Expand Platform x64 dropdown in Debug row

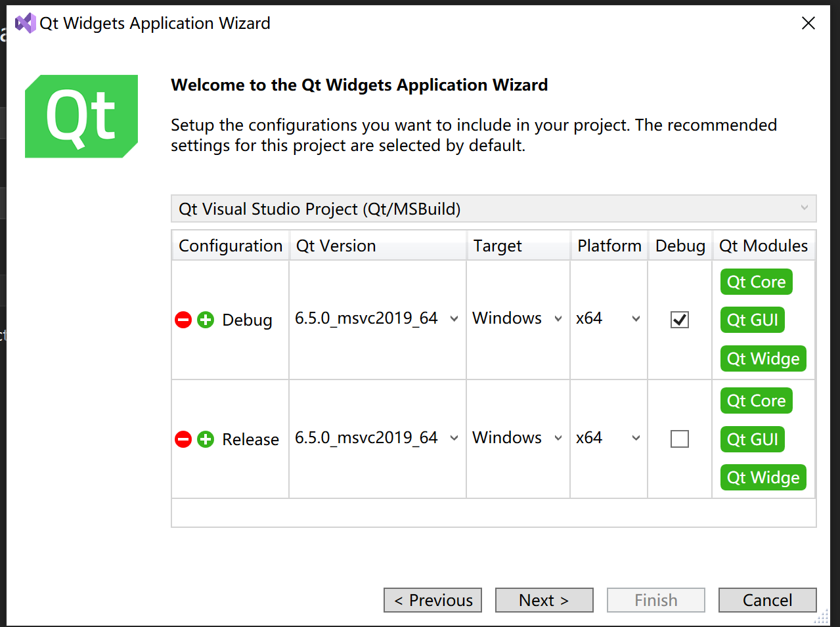[636, 319]
